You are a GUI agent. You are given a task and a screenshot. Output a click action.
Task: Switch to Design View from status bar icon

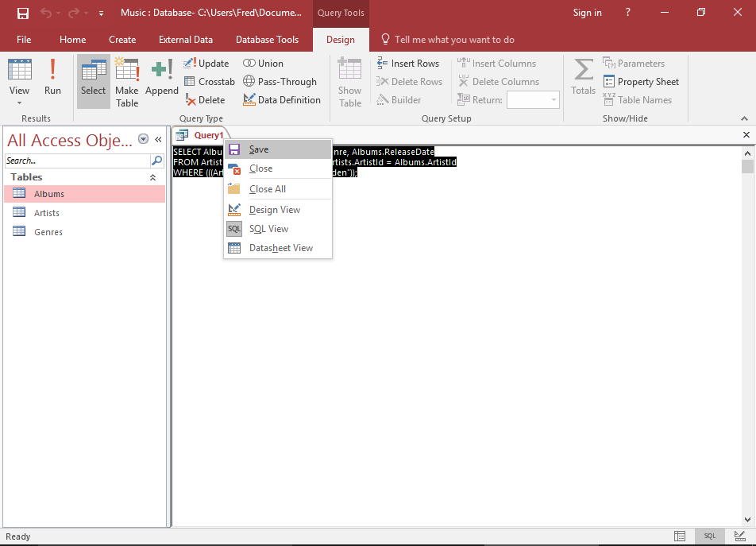739,536
